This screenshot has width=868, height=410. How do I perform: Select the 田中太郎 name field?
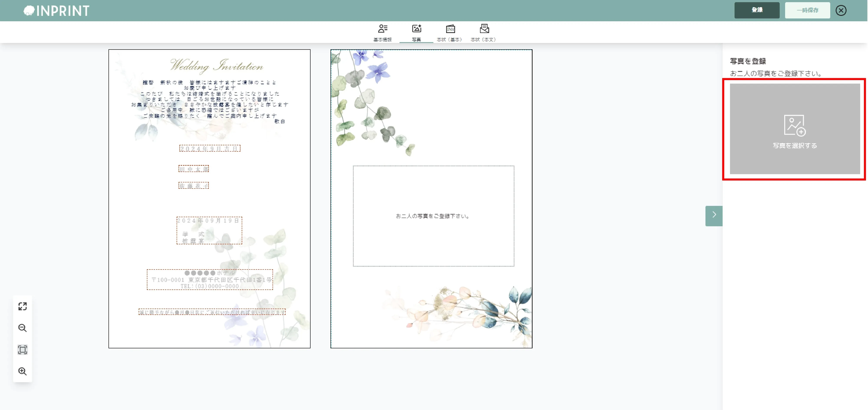(193, 169)
